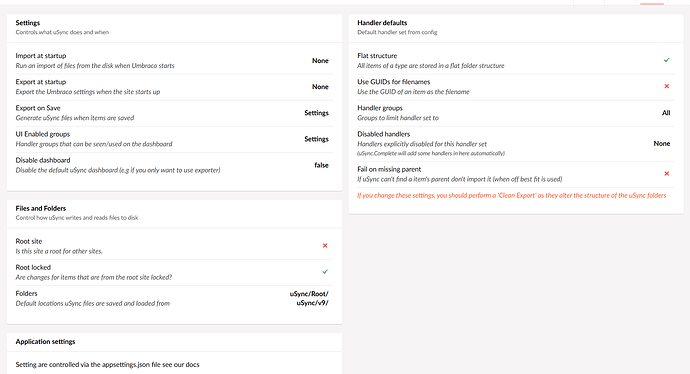Click 'Are changes for items that are from' description
Viewport: 690px width, 374px height.
[x=94, y=277]
